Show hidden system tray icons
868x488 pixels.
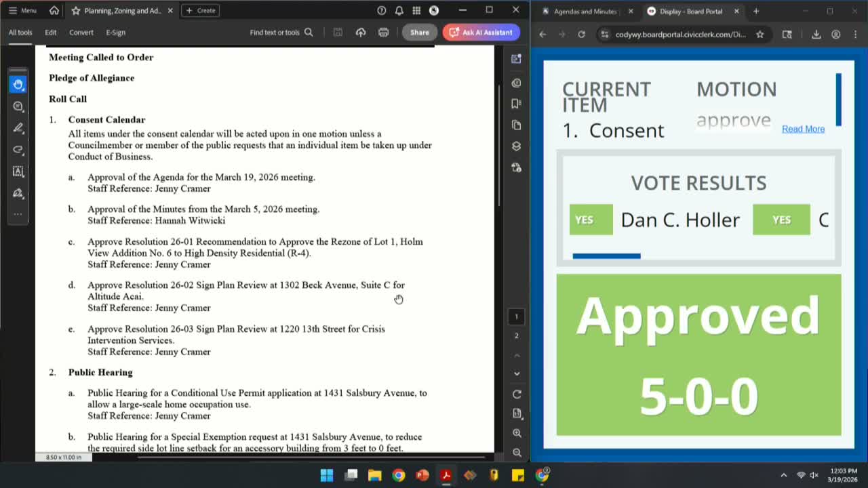[x=783, y=475]
